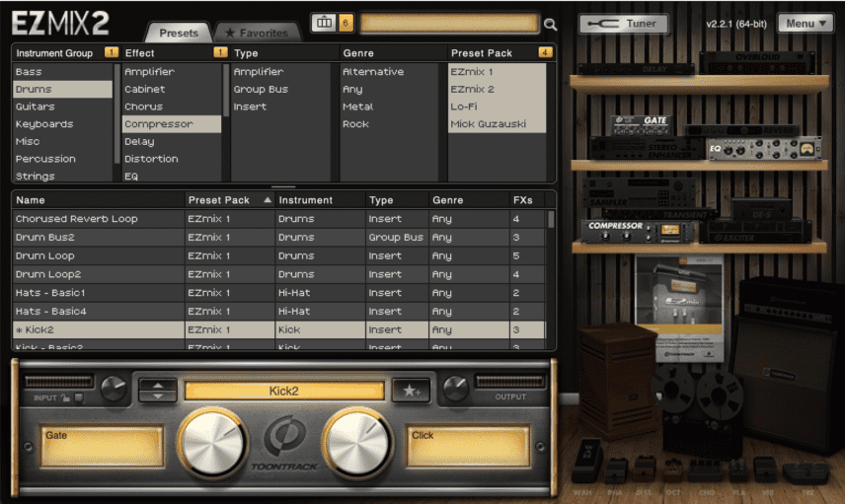Select the Kick2 preset row

tap(278, 329)
